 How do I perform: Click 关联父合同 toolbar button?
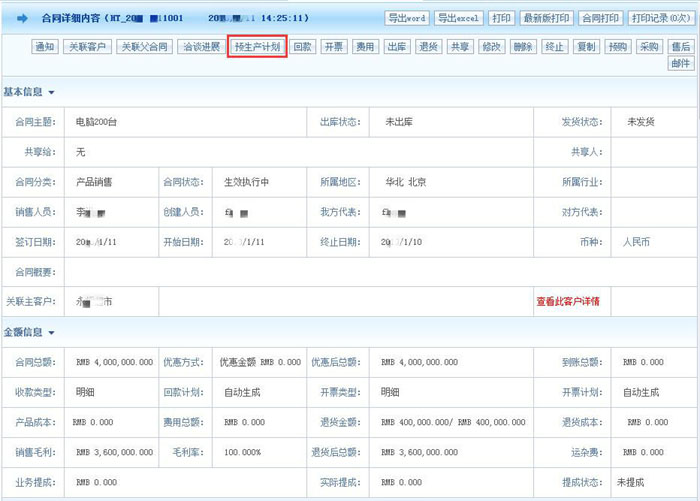tap(144, 47)
